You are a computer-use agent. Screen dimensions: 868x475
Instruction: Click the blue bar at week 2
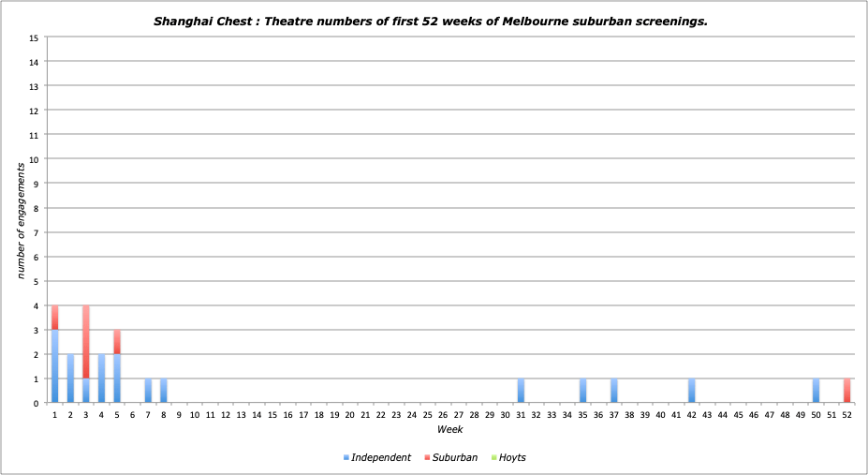coord(70,379)
